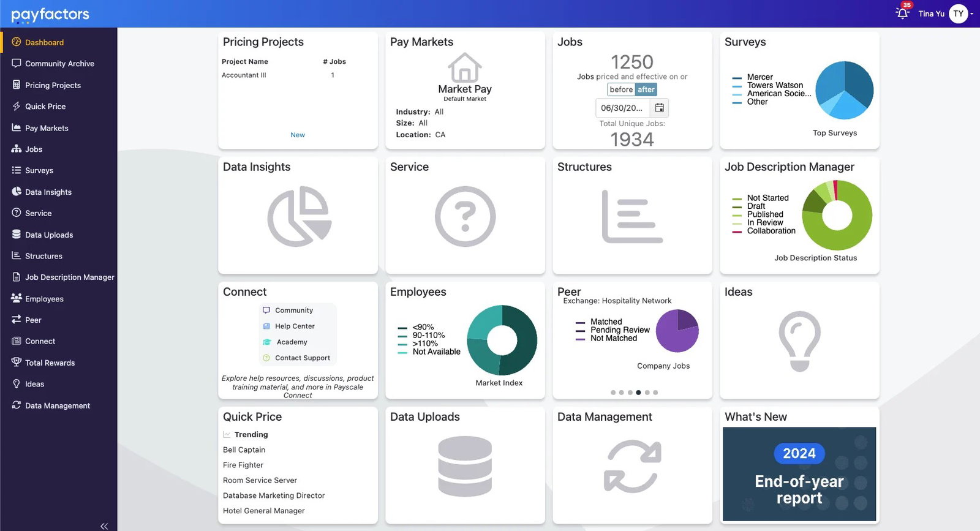The height and width of the screenshot is (531, 980).
Task: Click the Peer sidebar arrows icon
Action: point(17,320)
